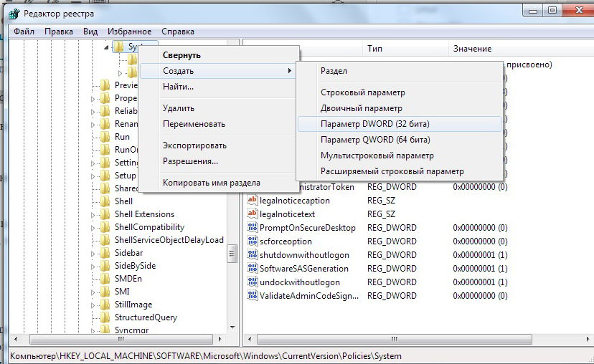Image resolution: width=594 pixels, height=364 pixels.
Task: Click Найти... in the context menu
Action: tap(218, 87)
